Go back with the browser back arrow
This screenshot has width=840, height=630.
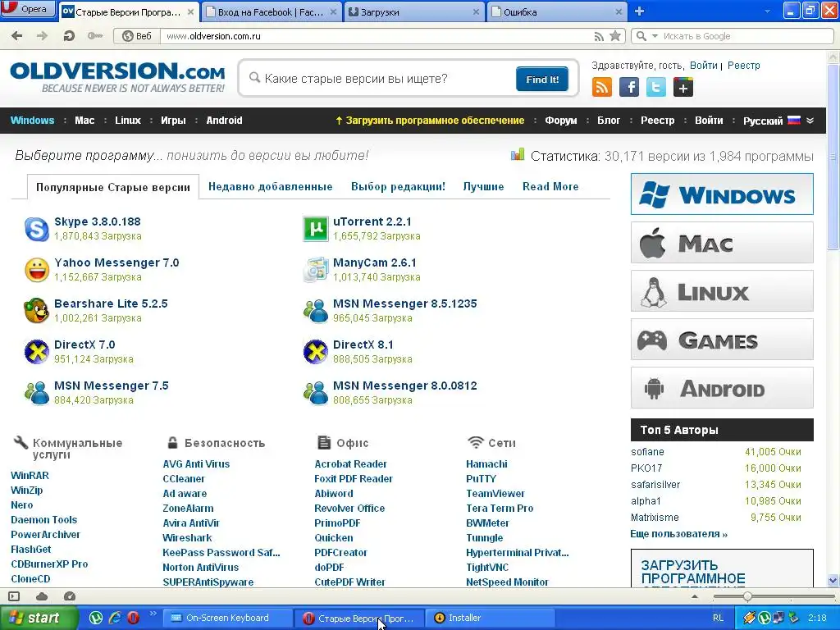[17, 36]
